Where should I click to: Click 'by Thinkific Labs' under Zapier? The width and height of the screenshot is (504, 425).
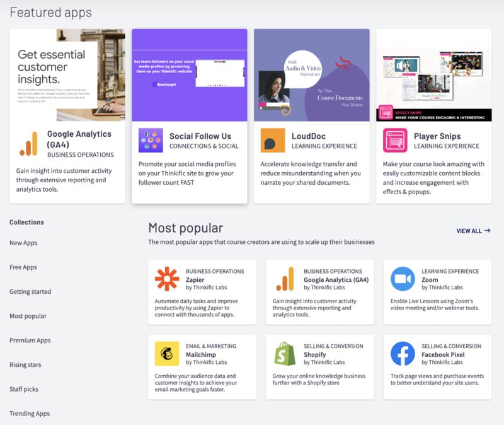click(207, 288)
